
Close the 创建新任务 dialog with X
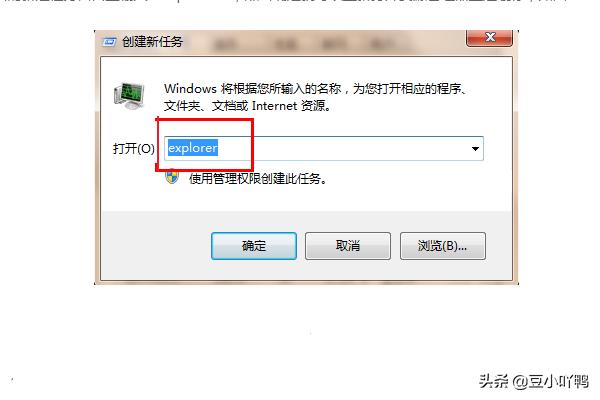click(x=489, y=38)
